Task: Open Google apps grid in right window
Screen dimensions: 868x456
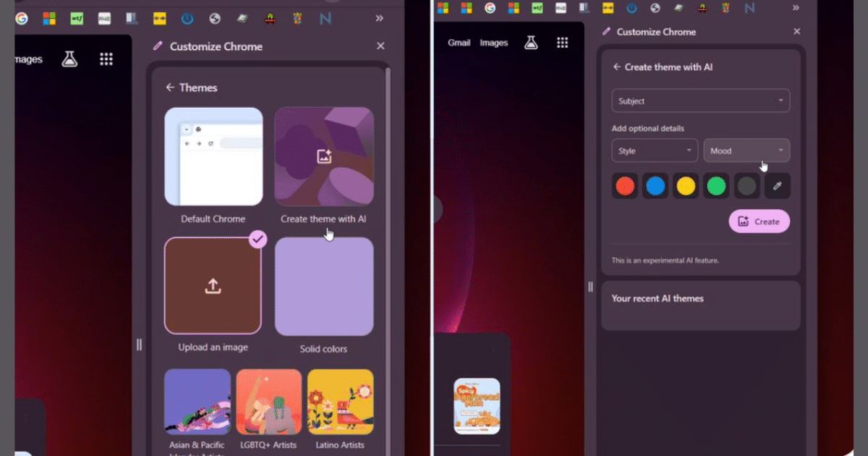Action: tap(562, 43)
